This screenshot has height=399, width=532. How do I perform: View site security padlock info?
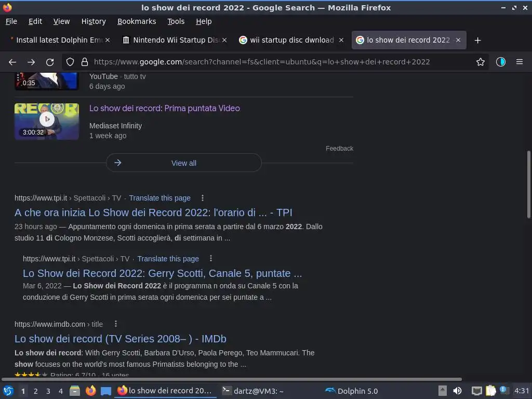85,62
